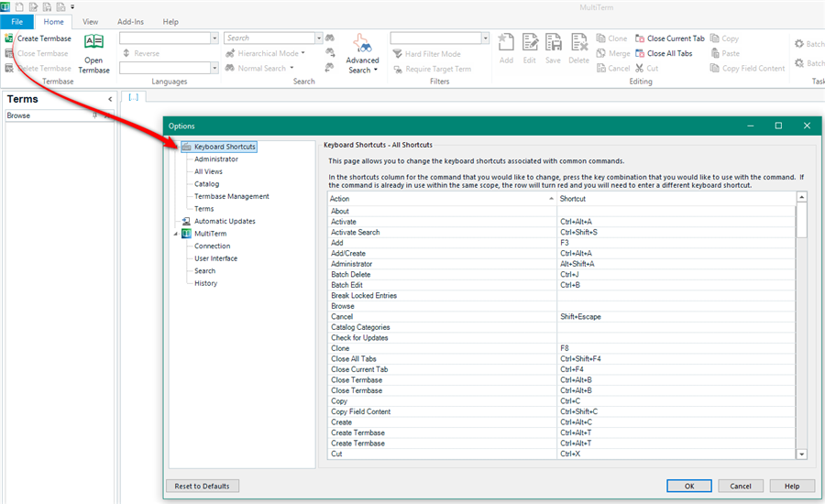Select the Break Locked Entries row
This screenshot has height=504, width=825.
click(442, 296)
